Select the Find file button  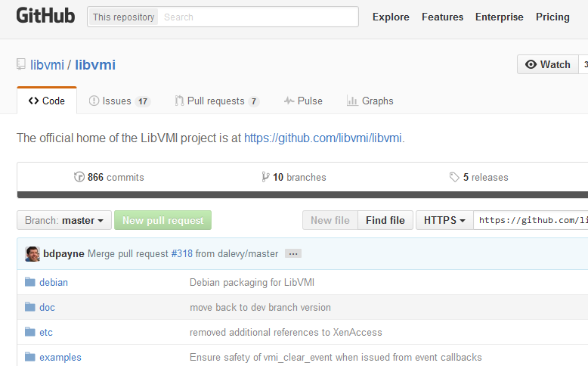click(385, 220)
